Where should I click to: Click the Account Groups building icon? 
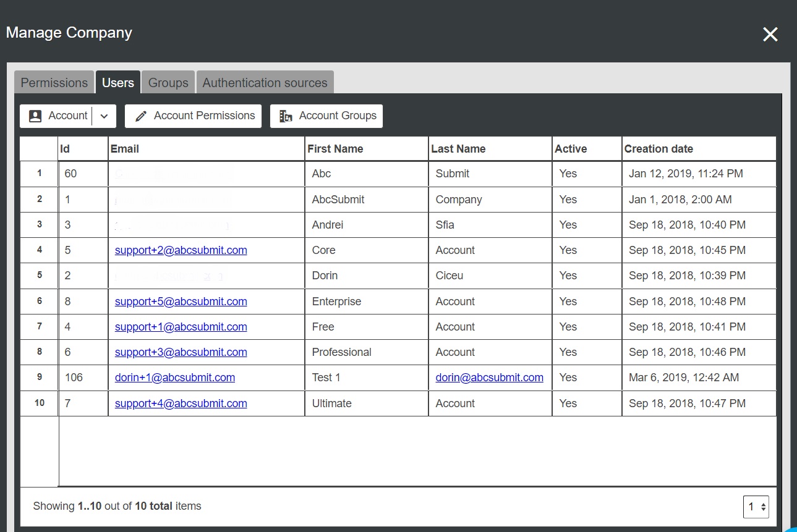tap(285, 116)
